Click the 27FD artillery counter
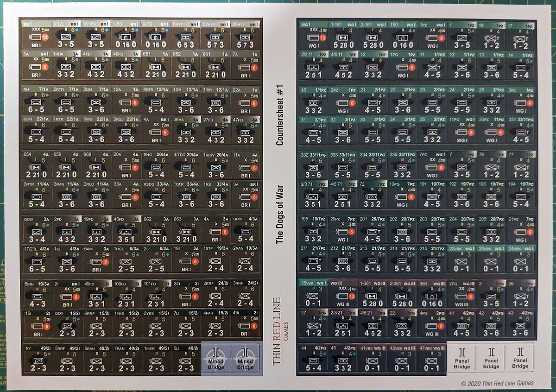Screen dimensions: 556x392 pos(215,129)
